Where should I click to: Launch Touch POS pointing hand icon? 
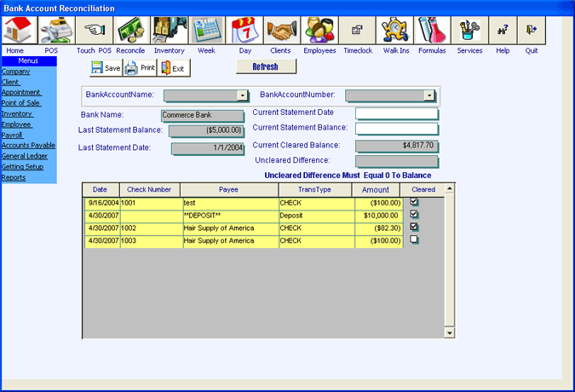click(95, 31)
